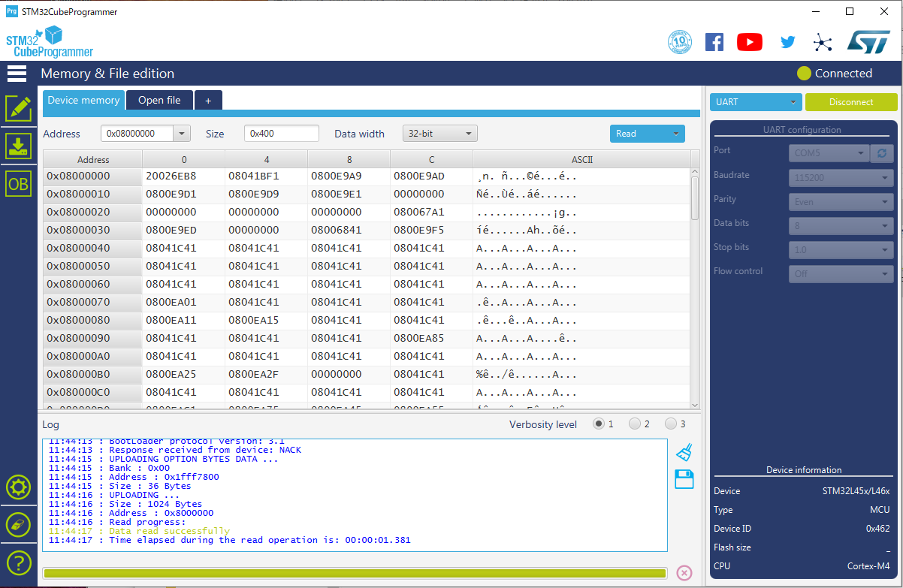Clear the log with the broom icon
Image resolution: width=903 pixels, height=588 pixels.
point(684,452)
